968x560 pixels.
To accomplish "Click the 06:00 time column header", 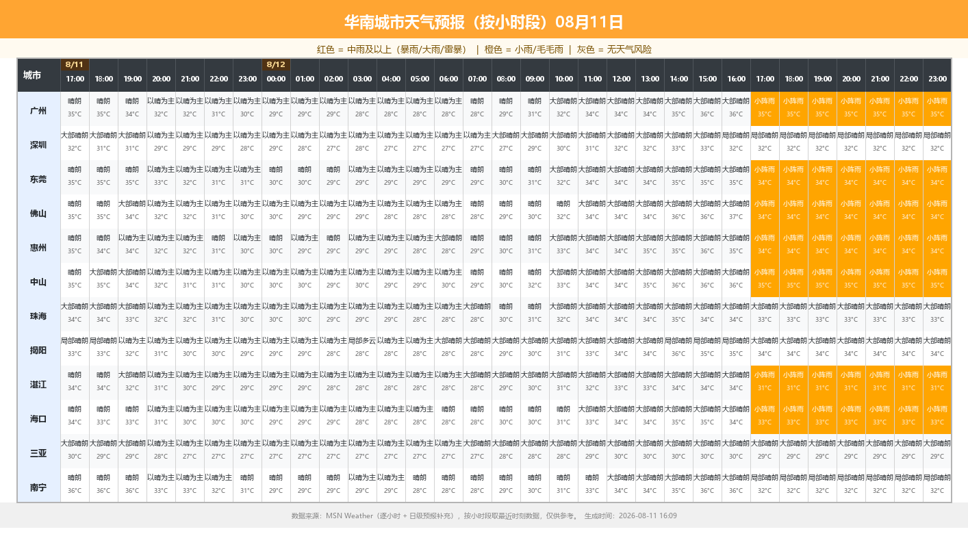I will pyautogui.click(x=448, y=79).
